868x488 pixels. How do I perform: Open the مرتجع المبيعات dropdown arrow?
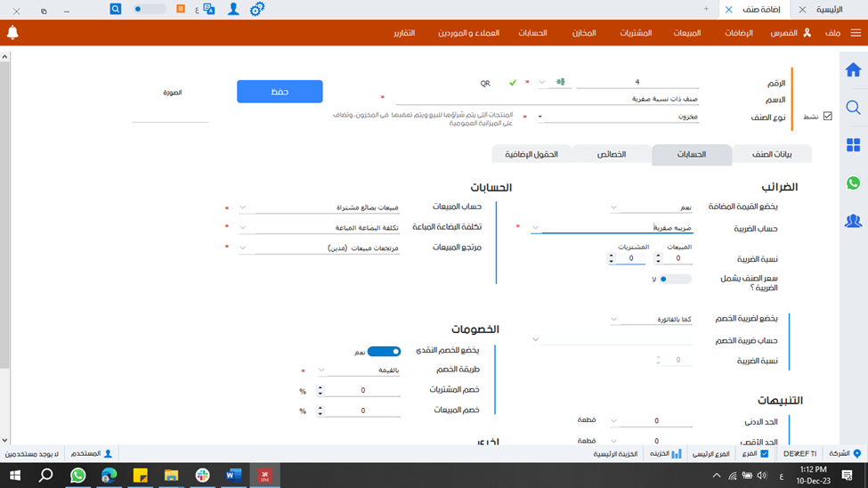[x=242, y=248]
